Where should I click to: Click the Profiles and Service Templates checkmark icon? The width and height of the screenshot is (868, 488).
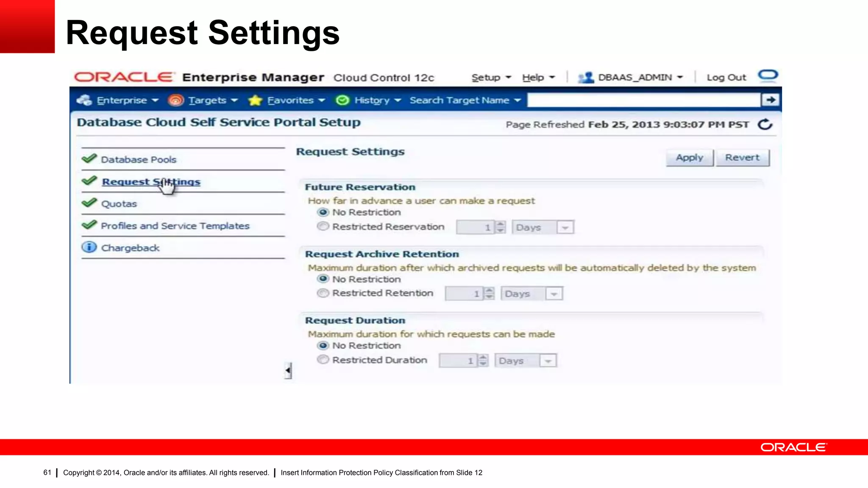click(x=89, y=225)
